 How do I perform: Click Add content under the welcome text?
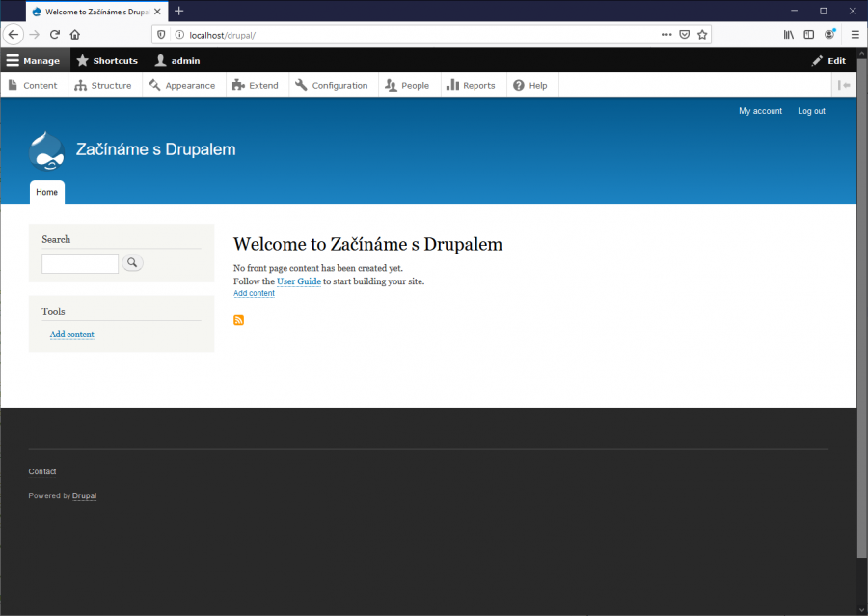[254, 293]
